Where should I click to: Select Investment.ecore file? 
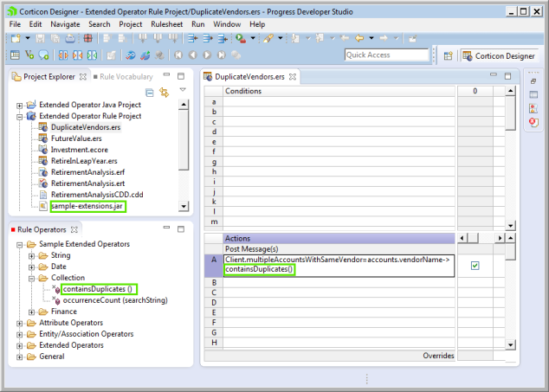click(80, 150)
